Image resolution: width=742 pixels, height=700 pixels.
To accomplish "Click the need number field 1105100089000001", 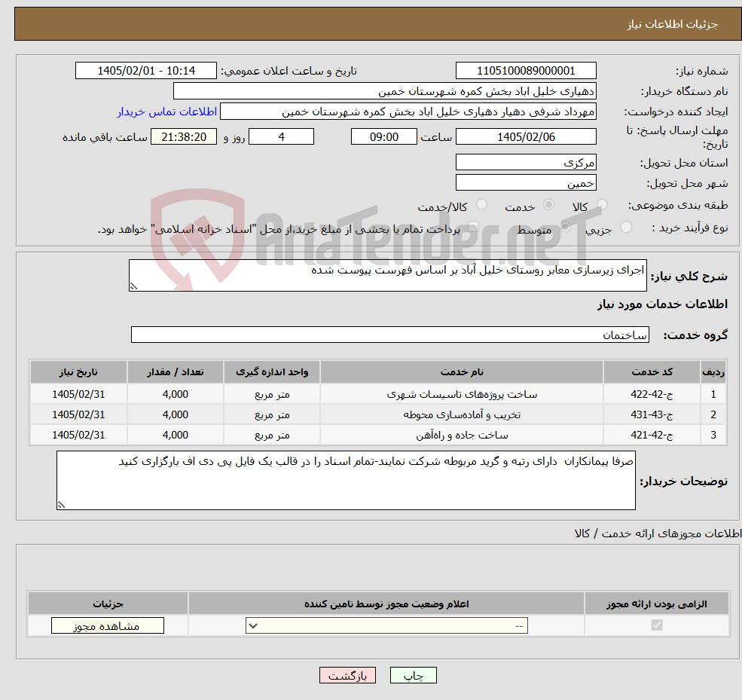I will pyautogui.click(x=526, y=71).
